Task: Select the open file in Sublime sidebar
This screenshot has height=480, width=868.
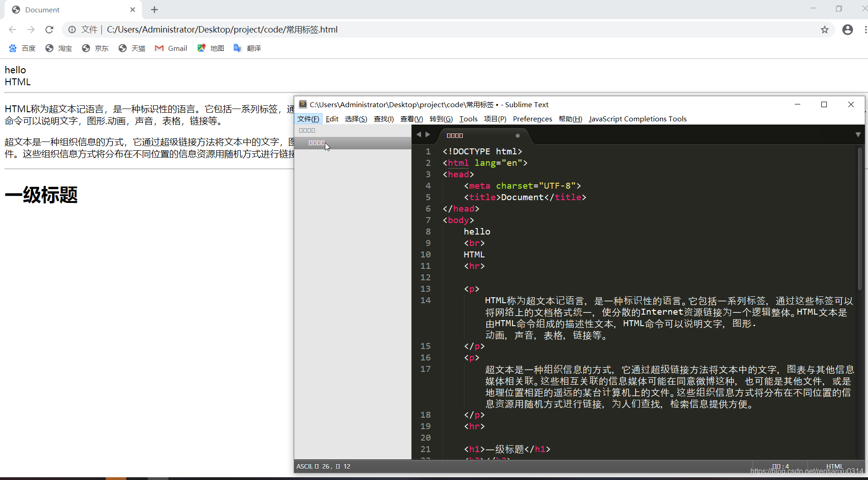Action: pos(353,143)
